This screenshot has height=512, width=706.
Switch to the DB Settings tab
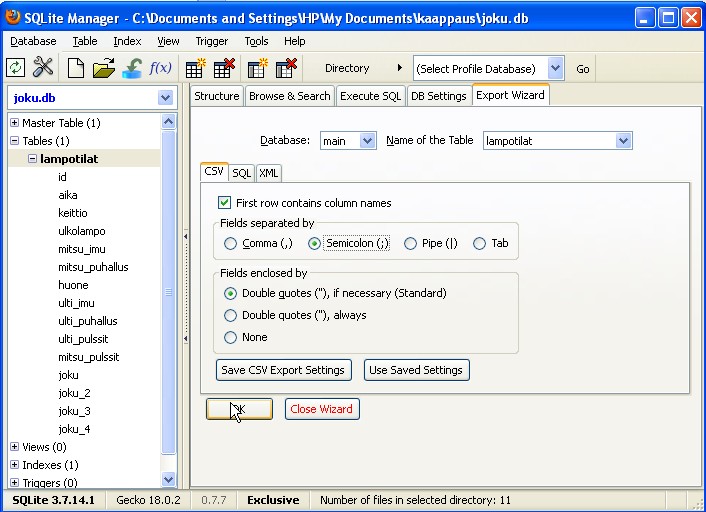(439, 96)
